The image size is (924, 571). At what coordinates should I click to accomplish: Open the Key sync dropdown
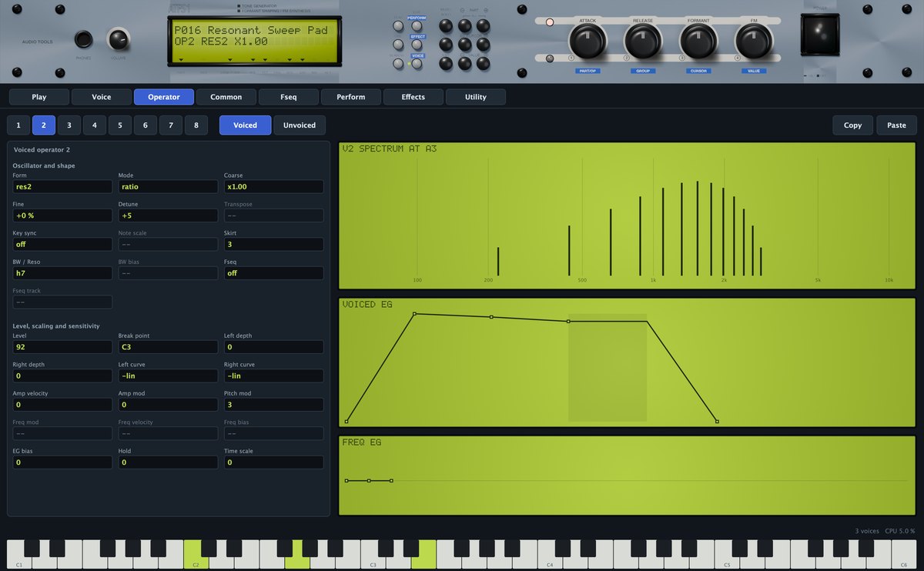click(62, 244)
